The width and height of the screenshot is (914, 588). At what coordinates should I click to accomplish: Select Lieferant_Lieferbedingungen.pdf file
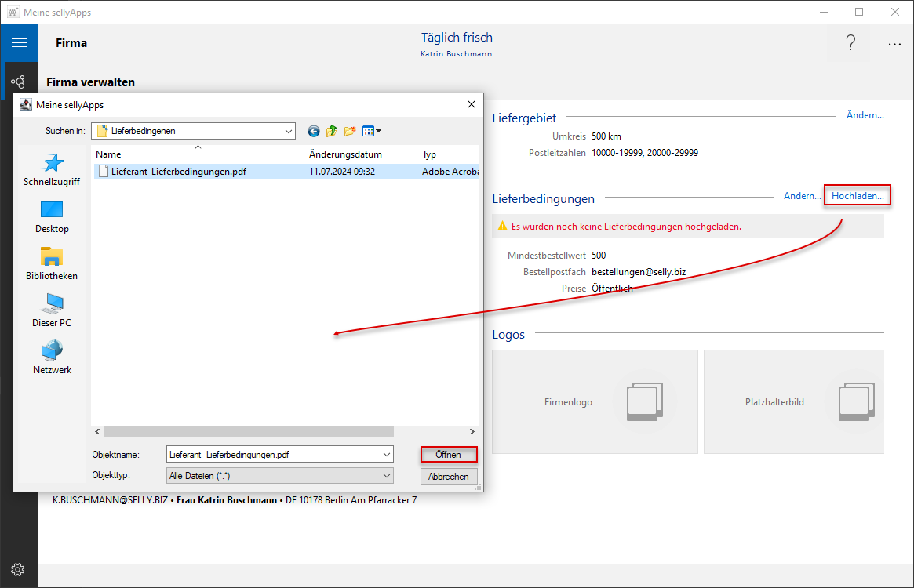click(x=178, y=172)
